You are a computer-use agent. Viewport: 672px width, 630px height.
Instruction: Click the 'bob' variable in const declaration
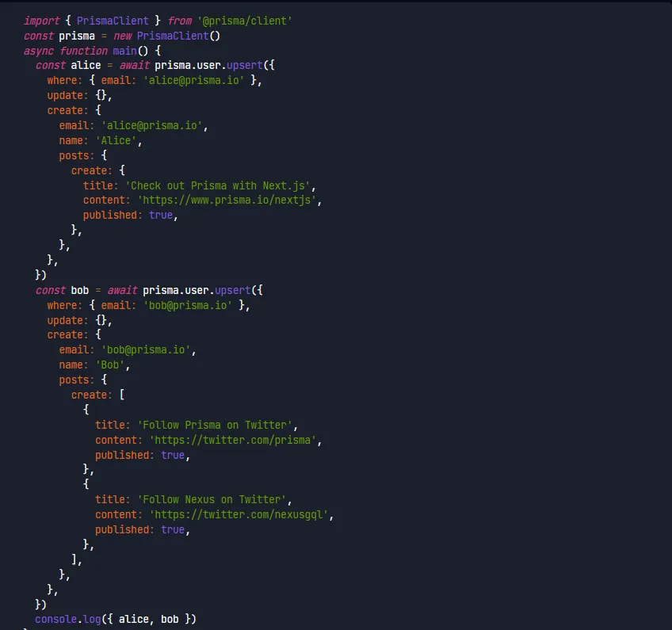[x=79, y=290]
